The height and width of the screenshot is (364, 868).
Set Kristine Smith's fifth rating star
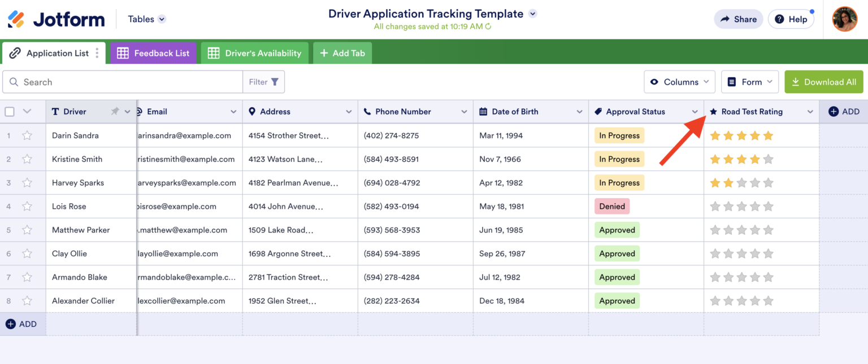tap(767, 159)
